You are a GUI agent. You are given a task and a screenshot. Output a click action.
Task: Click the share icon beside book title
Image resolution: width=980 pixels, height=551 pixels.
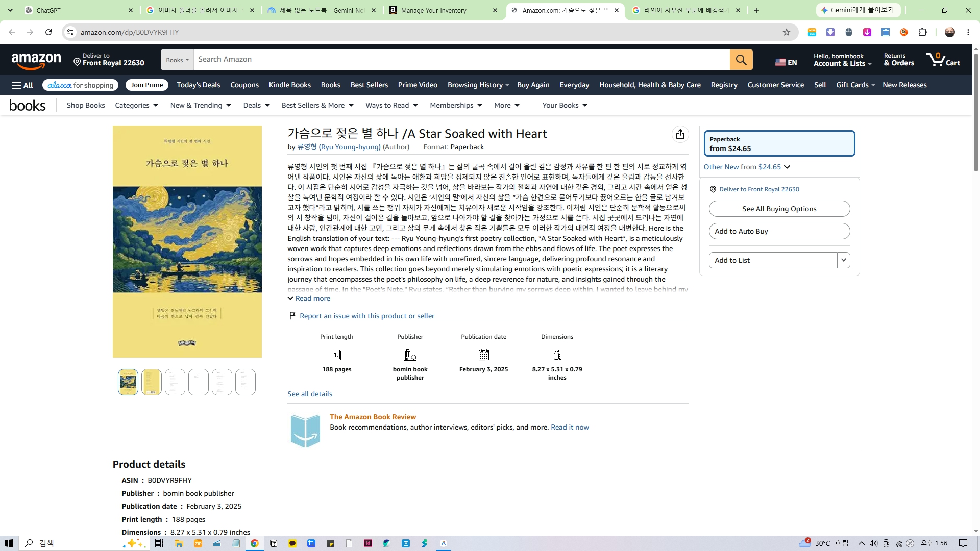[680, 134]
